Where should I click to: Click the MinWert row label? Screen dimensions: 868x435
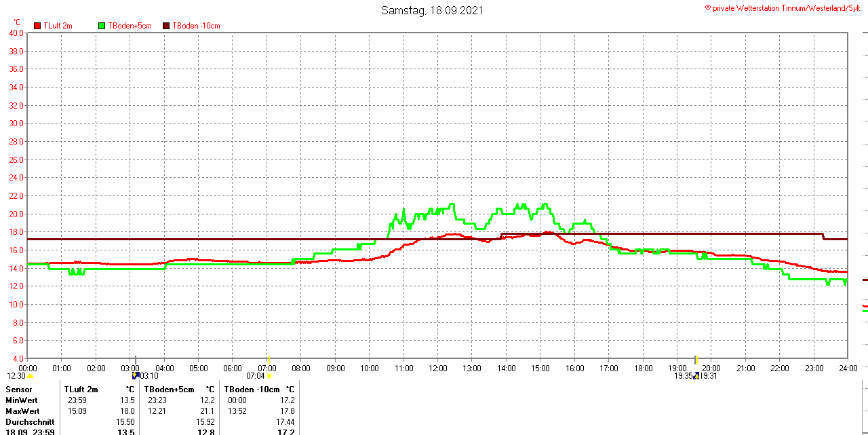(x=22, y=400)
